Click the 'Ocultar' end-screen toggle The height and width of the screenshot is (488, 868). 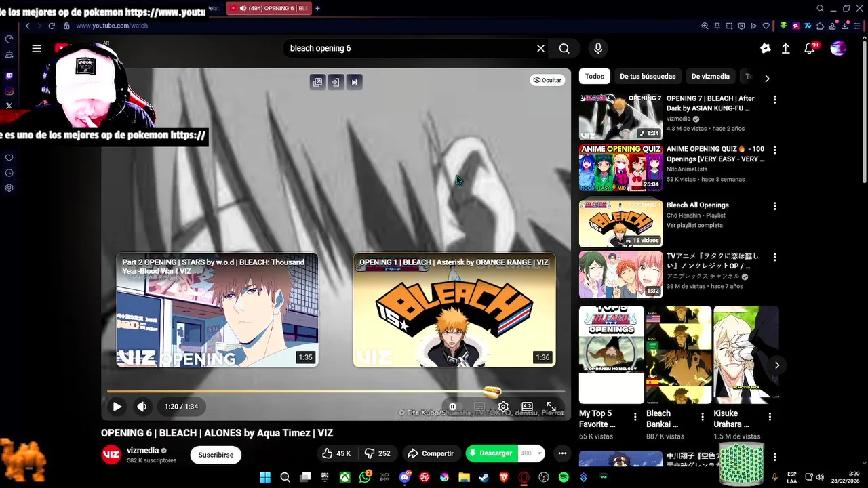[x=547, y=80]
